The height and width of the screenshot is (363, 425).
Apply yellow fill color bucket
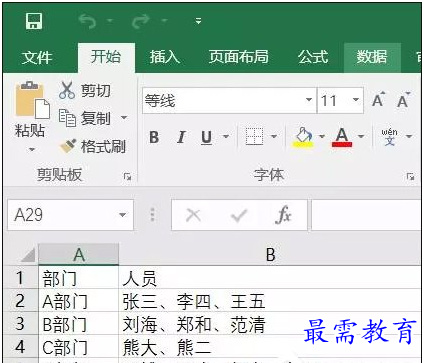(303, 137)
